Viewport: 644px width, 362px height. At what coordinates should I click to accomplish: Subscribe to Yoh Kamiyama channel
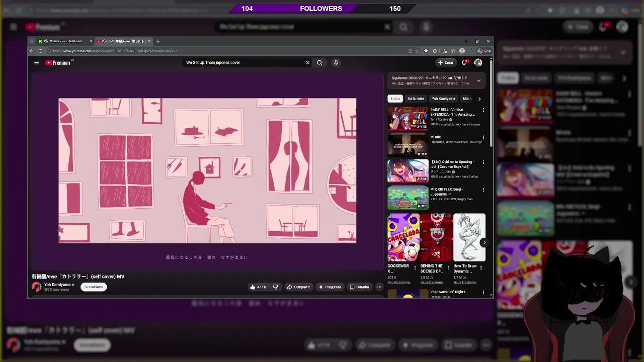click(94, 287)
